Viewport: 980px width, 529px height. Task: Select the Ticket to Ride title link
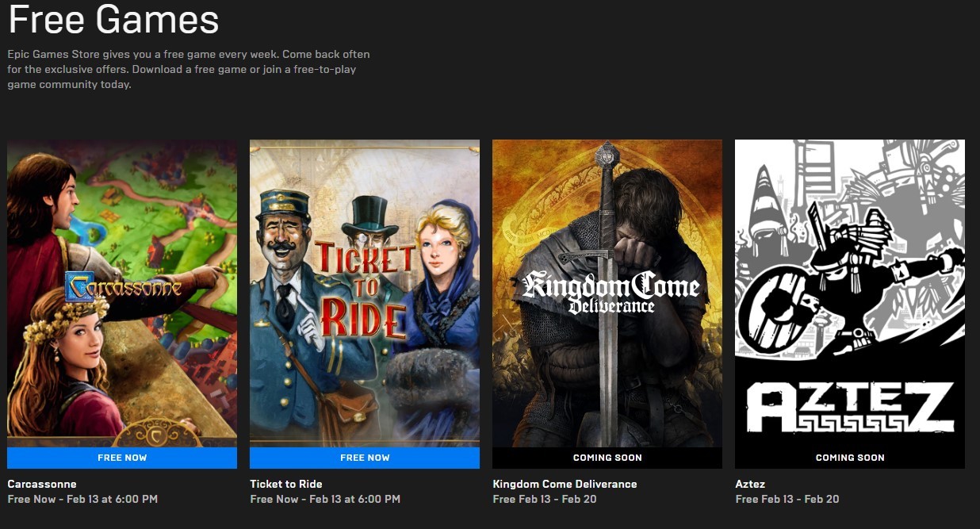(286, 484)
